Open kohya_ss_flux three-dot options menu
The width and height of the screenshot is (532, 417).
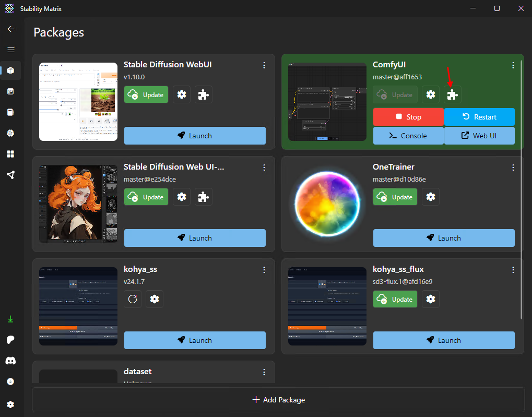pyautogui.click(x=513, y=270)
